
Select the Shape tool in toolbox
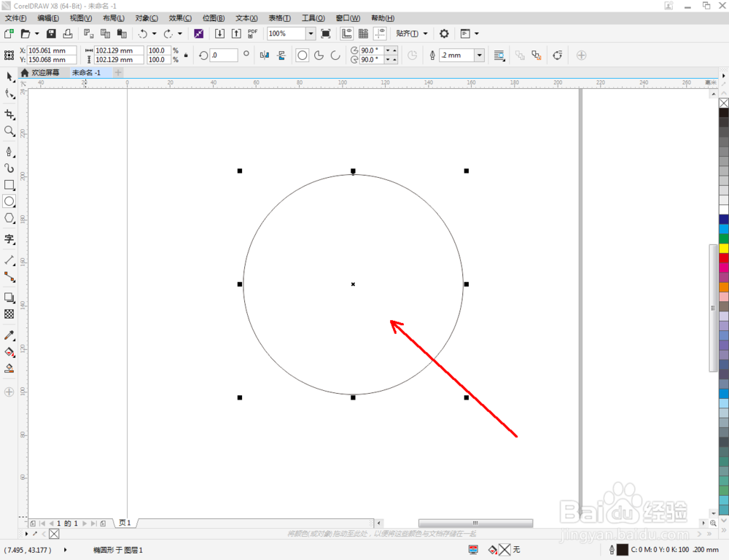pyautogui.click(x=9, y=93)
